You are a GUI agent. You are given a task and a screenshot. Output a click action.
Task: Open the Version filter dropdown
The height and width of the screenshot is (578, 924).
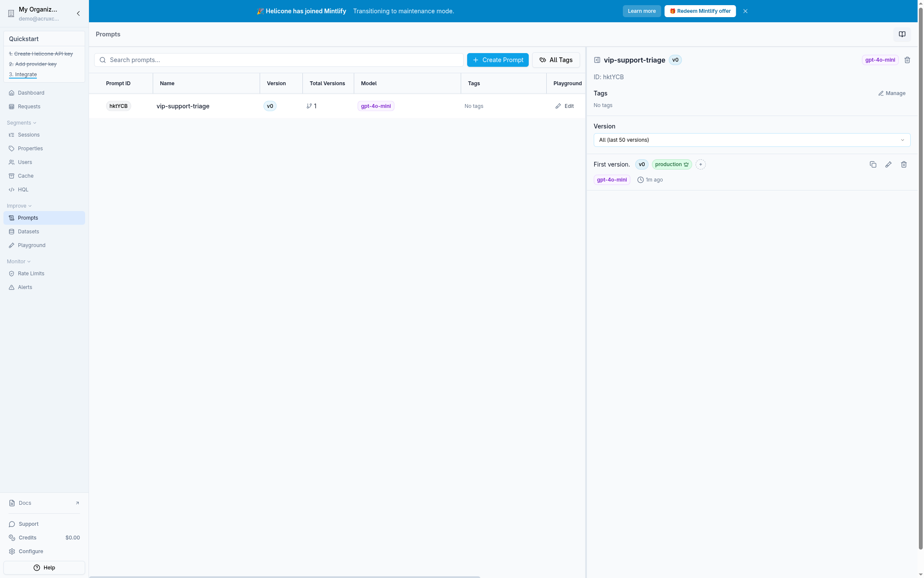(x=752, y=140)
